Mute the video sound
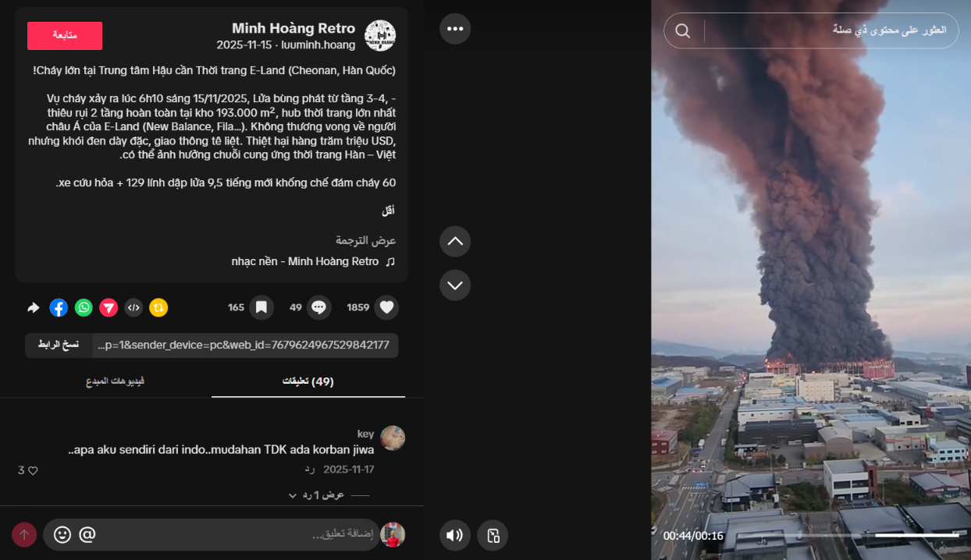971x560 pixels. point(455,535)
